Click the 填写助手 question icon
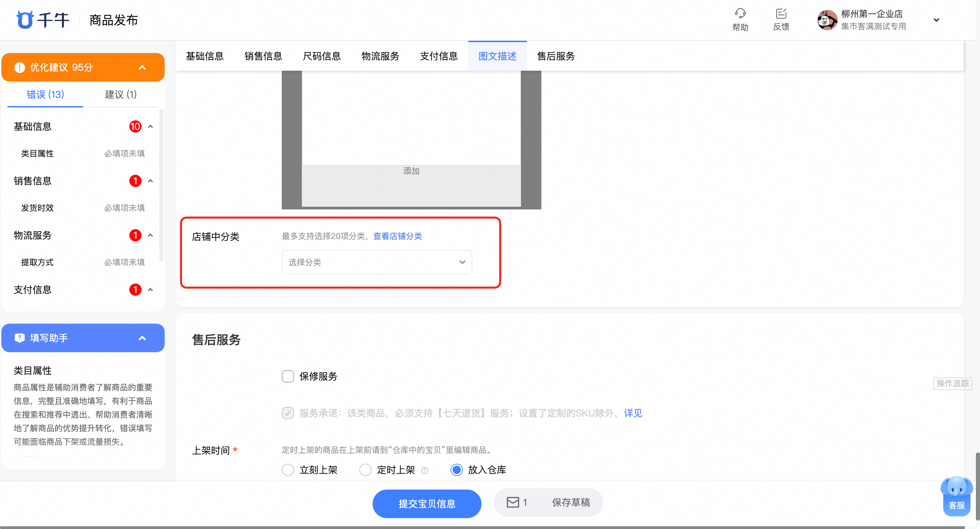 [x=19, y=338]
